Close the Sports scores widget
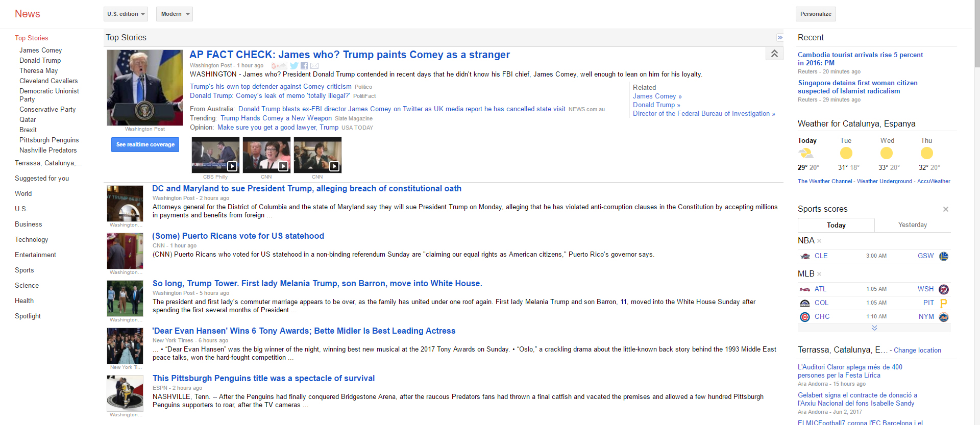 pos(946,209)
